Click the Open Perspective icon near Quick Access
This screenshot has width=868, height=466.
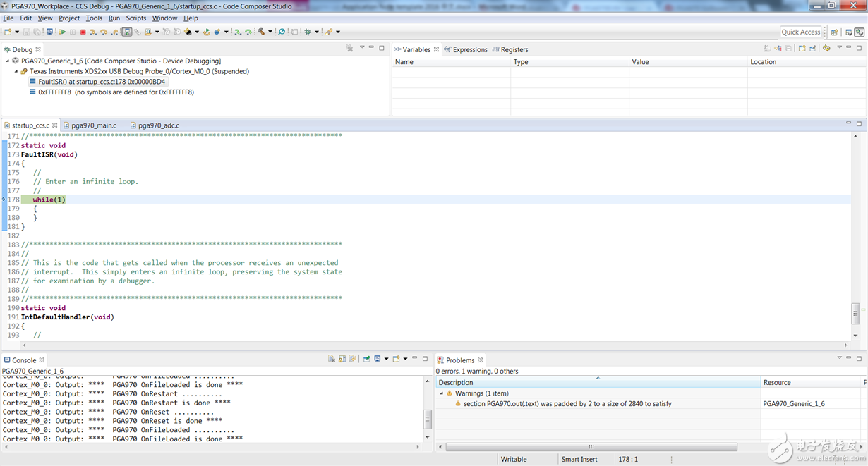click(x=835, y=32)
